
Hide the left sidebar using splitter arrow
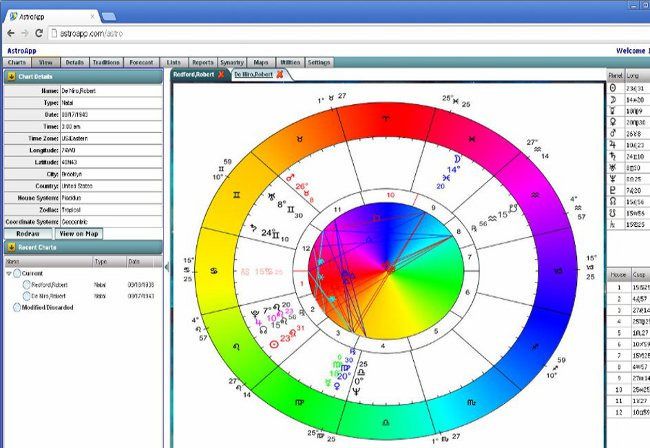(x=167, y=266)
